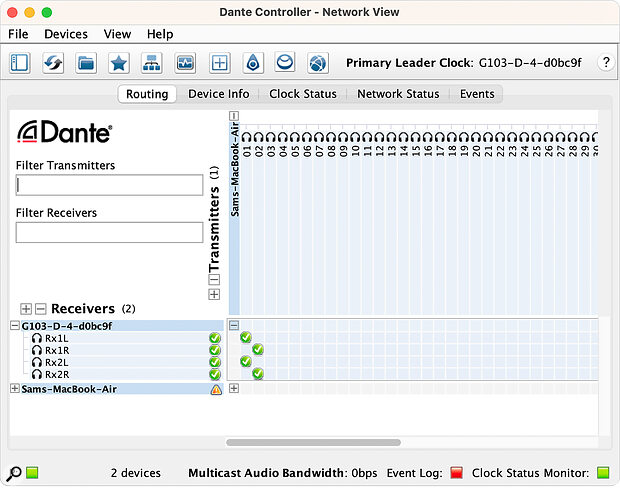Image resolution: width=620 pixels, height=488 pixels.
Task: Click the green indicator beside the magnifier
Action: tap(32, 473)
